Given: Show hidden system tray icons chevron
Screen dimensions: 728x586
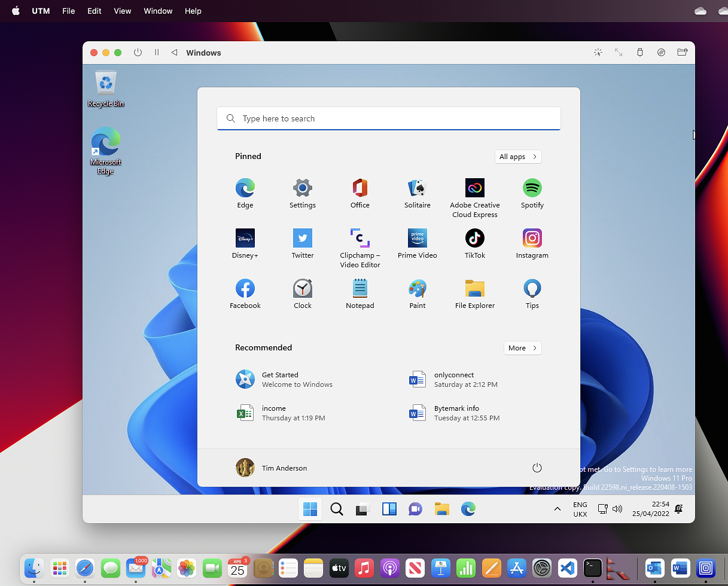Looking at the screenshot, I should pos(557,509).
